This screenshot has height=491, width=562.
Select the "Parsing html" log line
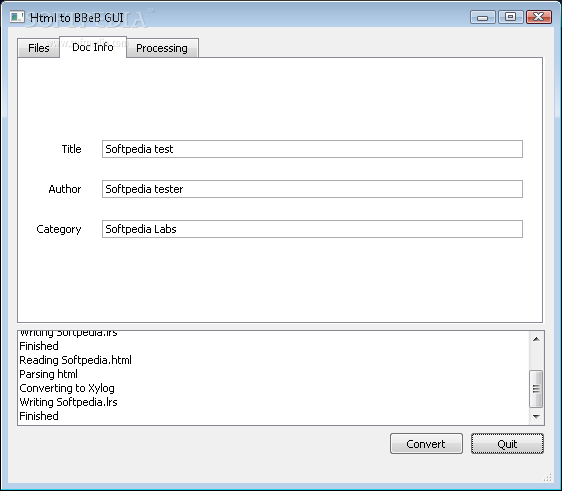click(x=48, y=374)
